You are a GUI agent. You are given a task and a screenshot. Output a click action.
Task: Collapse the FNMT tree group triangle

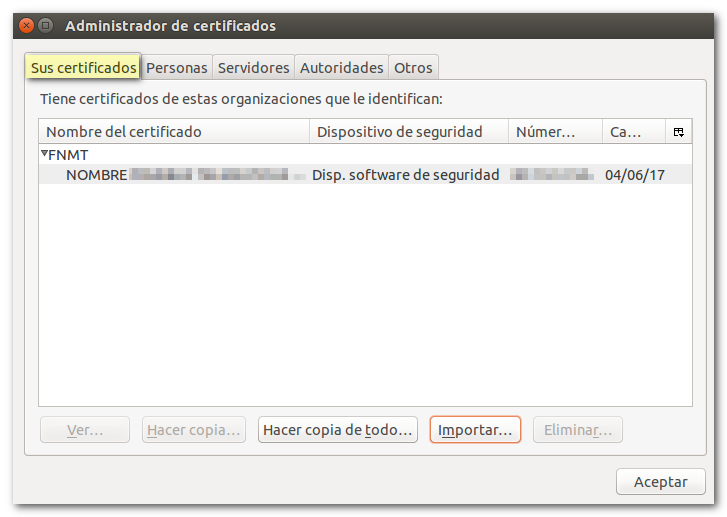[x=44, y=154]
